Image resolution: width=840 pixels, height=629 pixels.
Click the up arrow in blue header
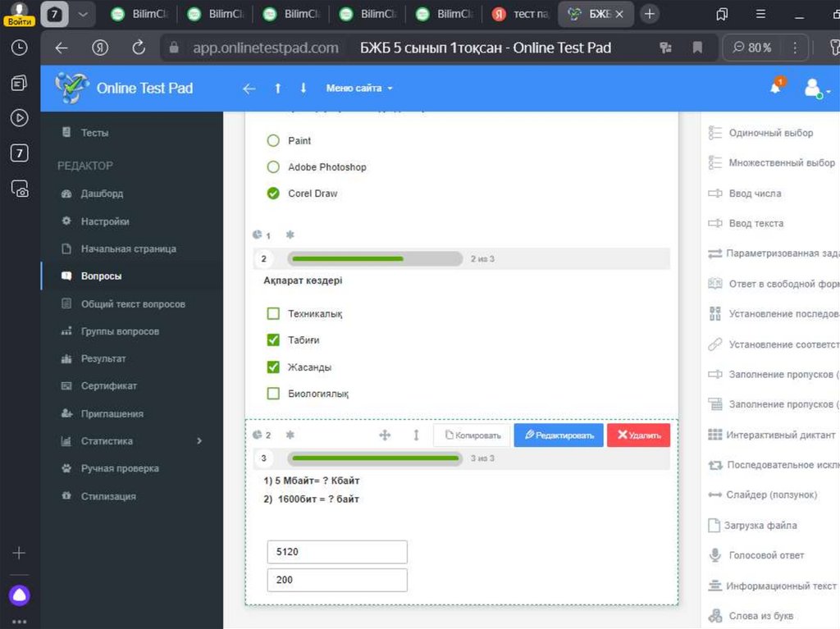tap(277, 89)
